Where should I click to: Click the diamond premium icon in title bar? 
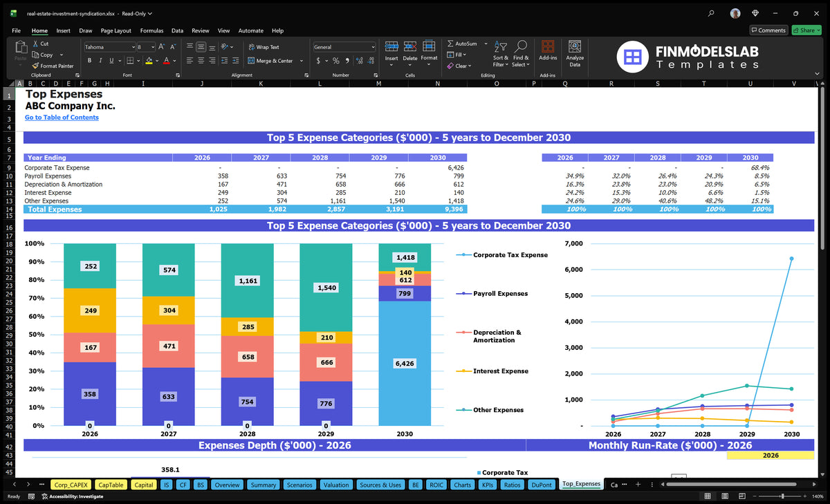[755, 13]
